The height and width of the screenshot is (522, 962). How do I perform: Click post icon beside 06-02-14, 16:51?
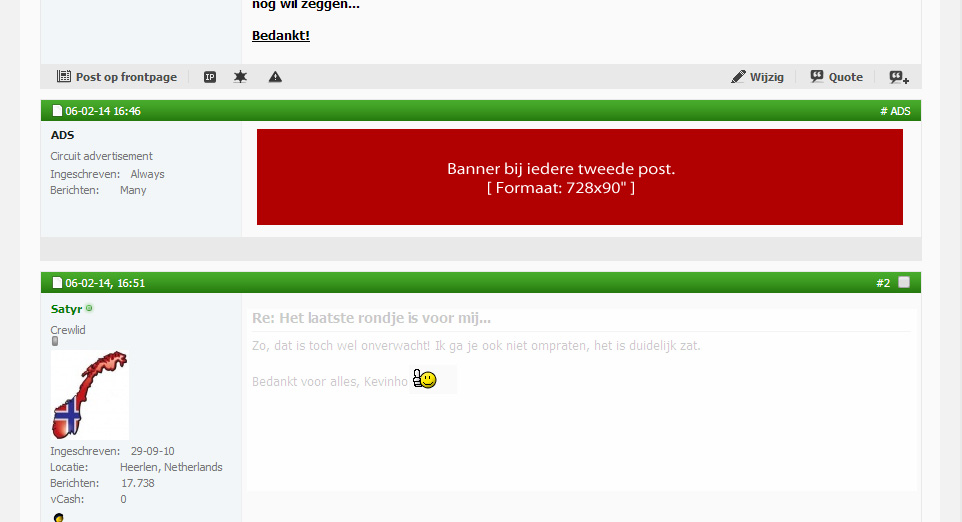coord(57,282)
